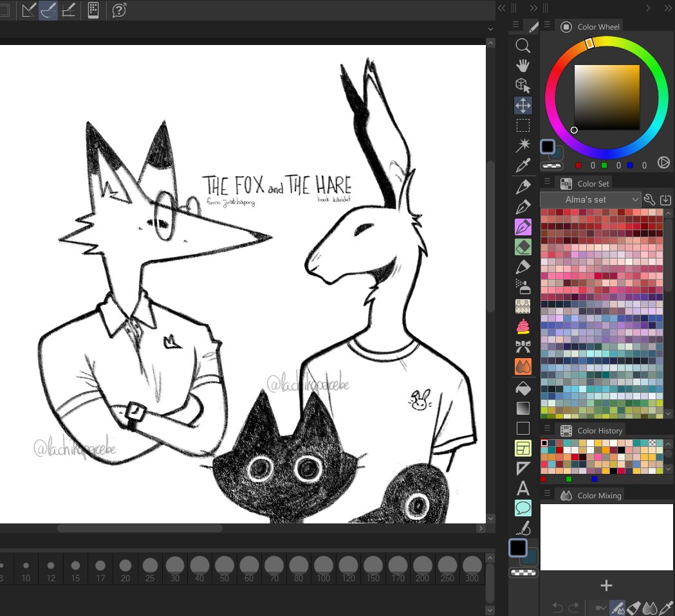The width and height of the screenshot is (675, 616).
Task: Select the rectangular Selection area tool
Action: [x=522, y=125]
